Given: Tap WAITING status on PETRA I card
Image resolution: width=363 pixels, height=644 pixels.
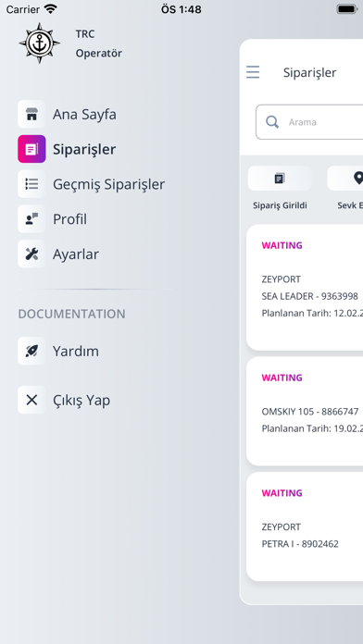Looking at the screenshot, I should (282, 493).
